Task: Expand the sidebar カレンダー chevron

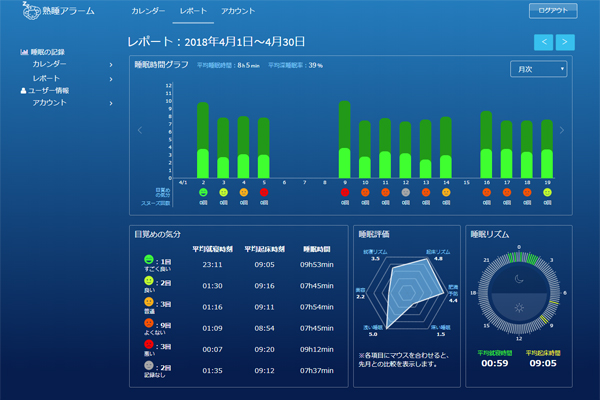Action: 110,64
